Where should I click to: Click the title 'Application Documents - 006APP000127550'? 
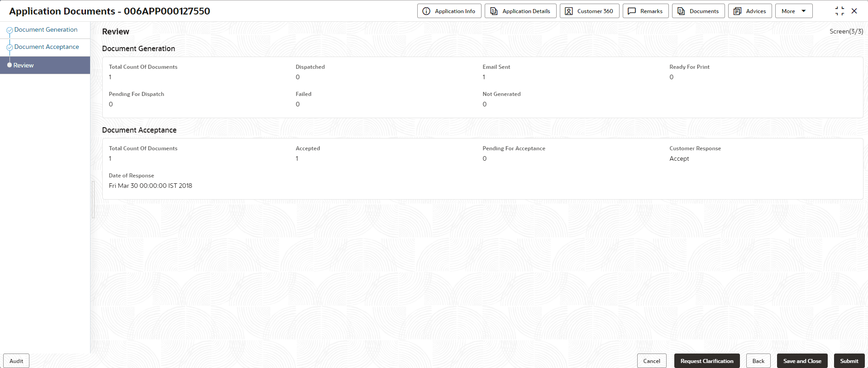110,11
